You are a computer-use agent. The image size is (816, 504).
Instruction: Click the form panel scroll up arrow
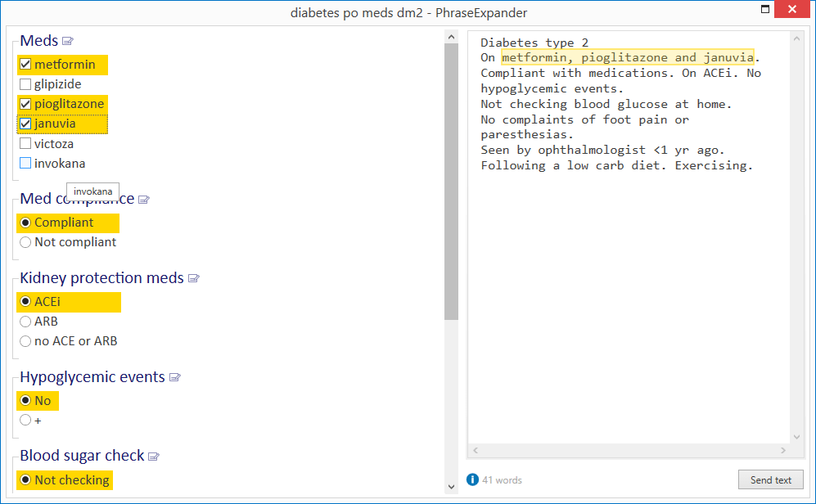451,37
